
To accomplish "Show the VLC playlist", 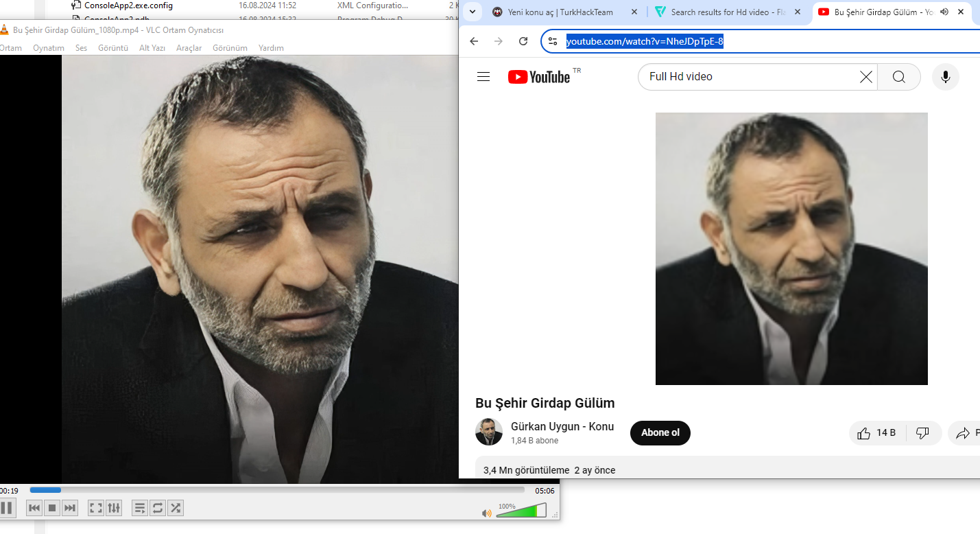I will 140,508.
